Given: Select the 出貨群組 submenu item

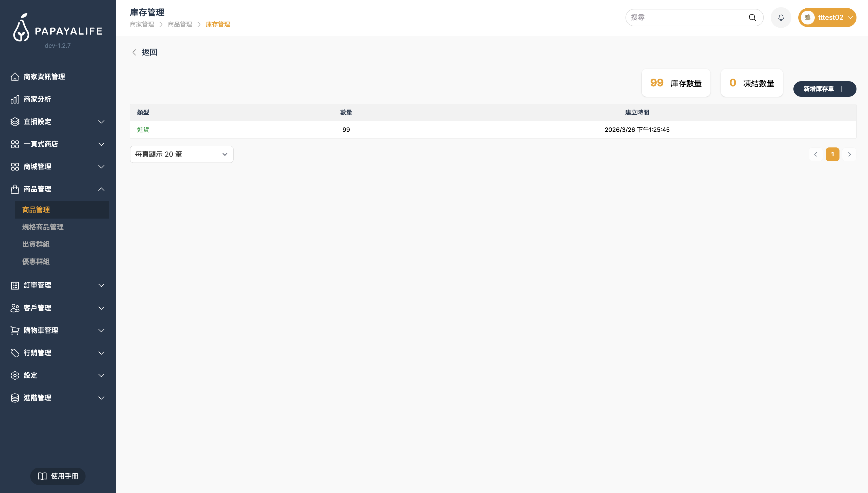Looking at the screenshot, I should pyautogui.click(x=36, y=244).
